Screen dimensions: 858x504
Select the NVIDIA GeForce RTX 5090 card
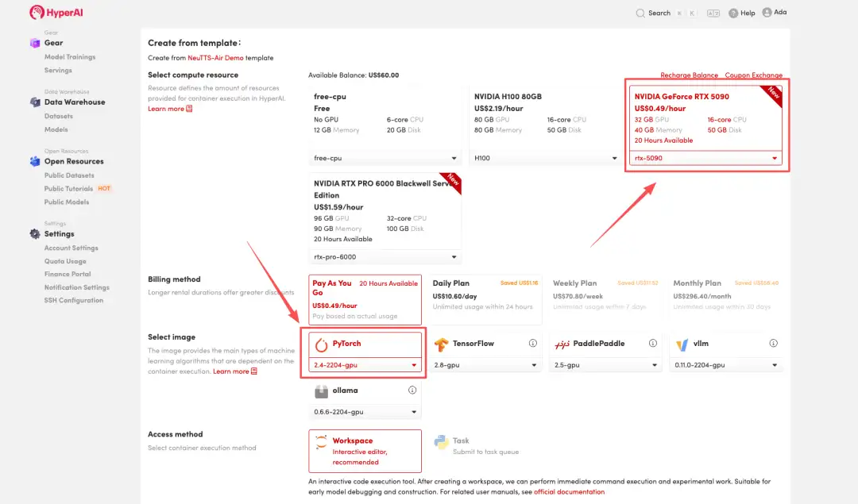[x=705, y=125]
